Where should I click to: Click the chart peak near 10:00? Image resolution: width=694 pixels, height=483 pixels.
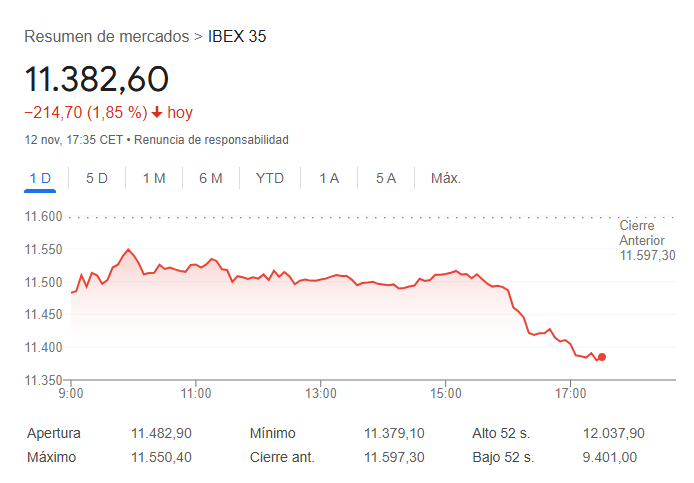click(x=128, y=249)
